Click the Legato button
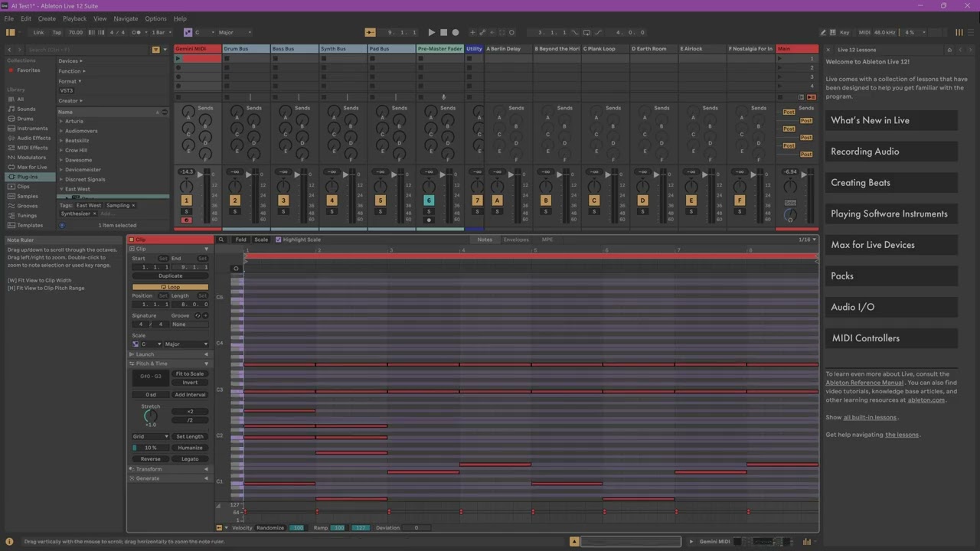The width and height of the screenshot is (980, 551). (x=190, y=459)
